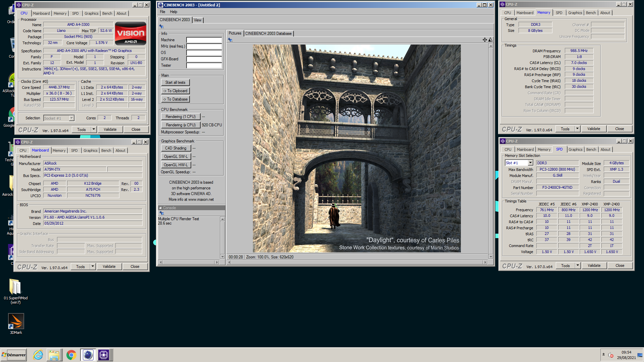Click the Core Speed 4448.37 MHz value

59,87
